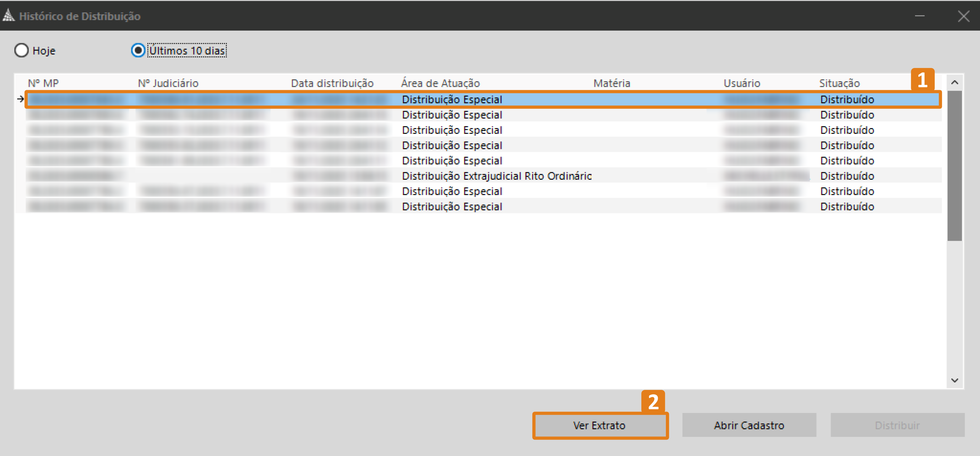Screen dimensions: 980x456
Task: Sort by Data distribuição column header
Action: pos(332,83)
